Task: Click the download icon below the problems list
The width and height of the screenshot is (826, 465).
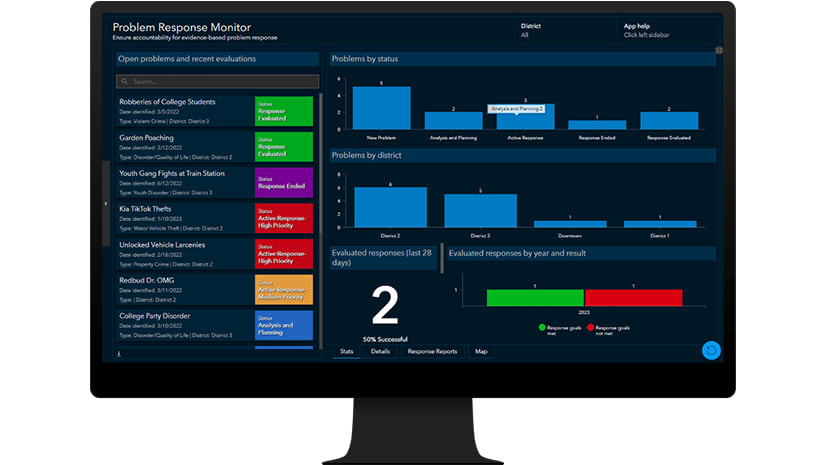Action: pos(119,354)
